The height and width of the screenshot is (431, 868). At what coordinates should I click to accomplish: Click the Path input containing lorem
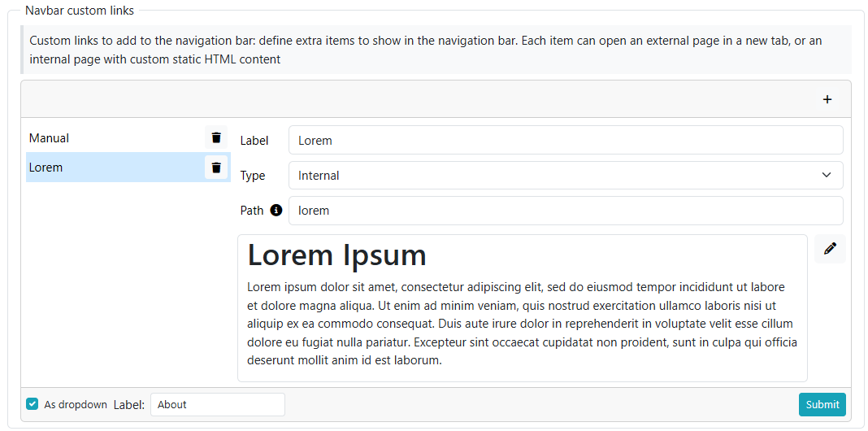click(x=565, y=211)
